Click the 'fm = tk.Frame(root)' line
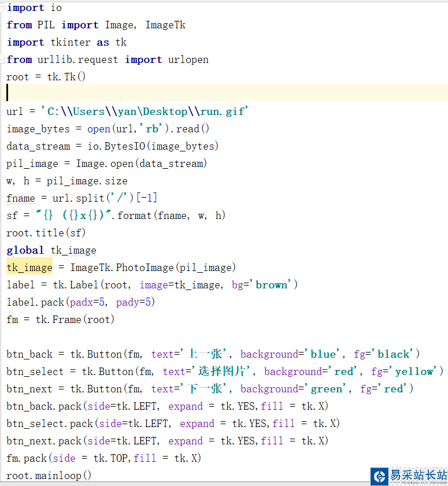The width and height of the screenshot is (448, 486). click(61, 319)
